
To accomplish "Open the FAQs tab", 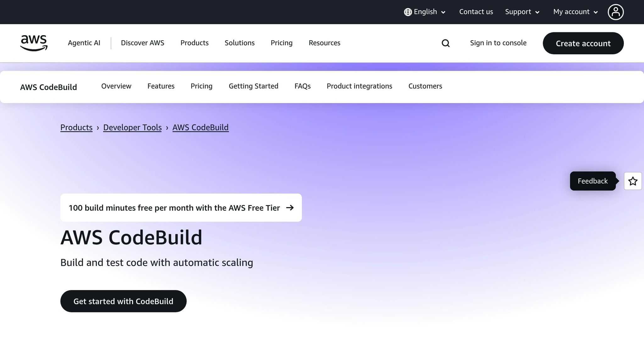I will 303,86.
